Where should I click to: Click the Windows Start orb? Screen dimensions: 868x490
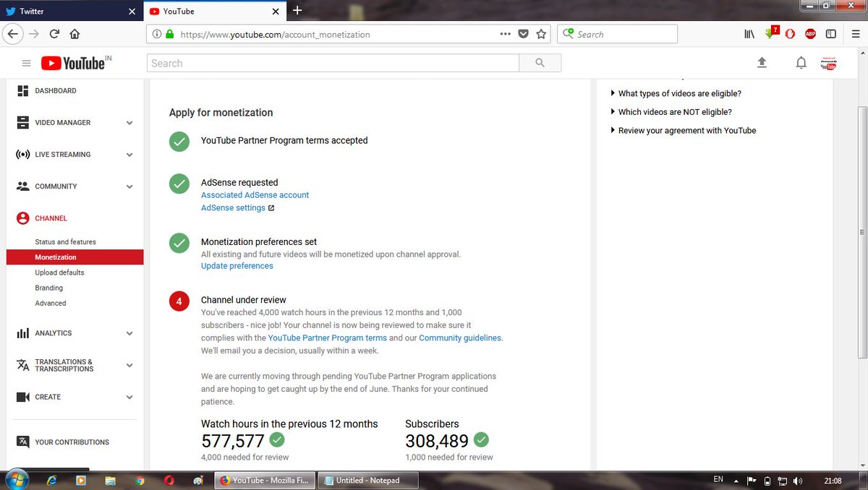16,479
